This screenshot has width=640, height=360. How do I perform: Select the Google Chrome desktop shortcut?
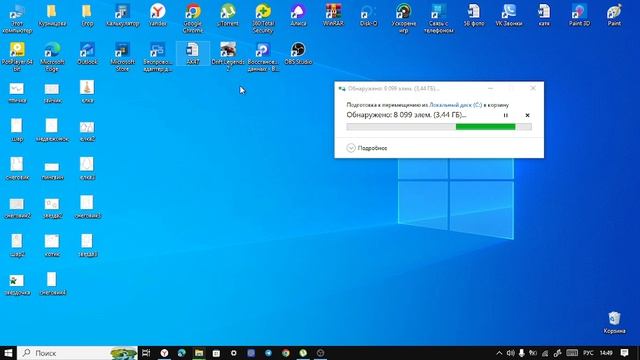pos(193,18)
